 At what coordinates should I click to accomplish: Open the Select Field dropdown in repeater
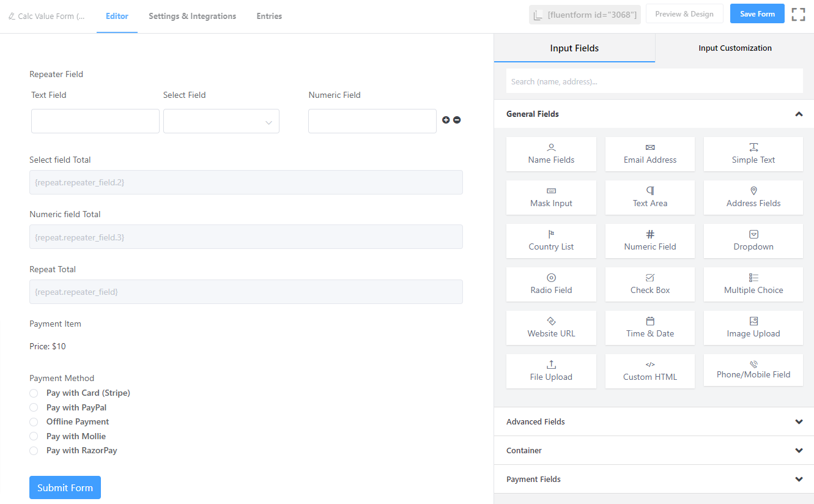(x=221, y=121)
